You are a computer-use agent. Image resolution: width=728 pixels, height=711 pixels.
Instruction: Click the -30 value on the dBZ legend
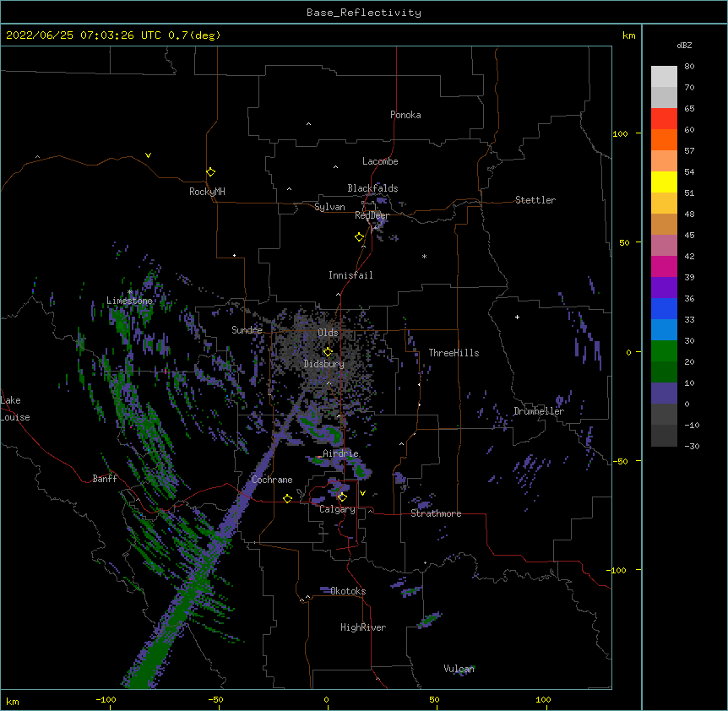(692, 447)
